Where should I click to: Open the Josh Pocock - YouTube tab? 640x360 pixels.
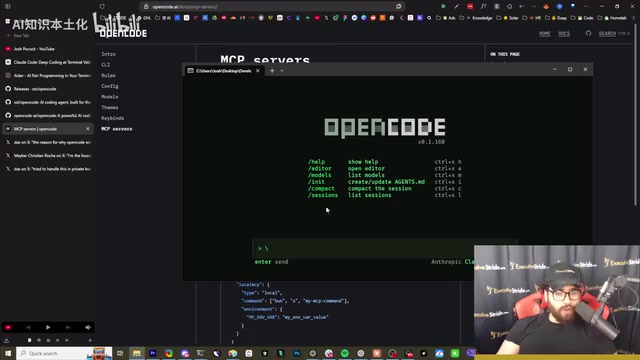point(48,49)
